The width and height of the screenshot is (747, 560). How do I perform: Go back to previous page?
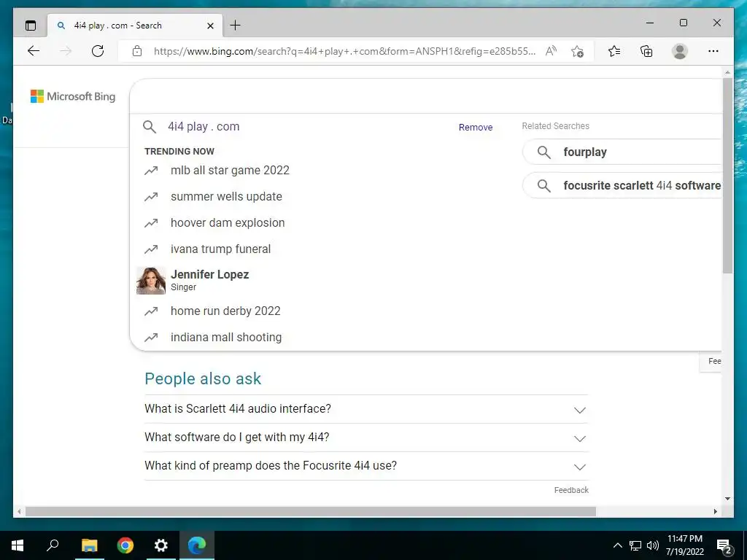tap(34, 51)
